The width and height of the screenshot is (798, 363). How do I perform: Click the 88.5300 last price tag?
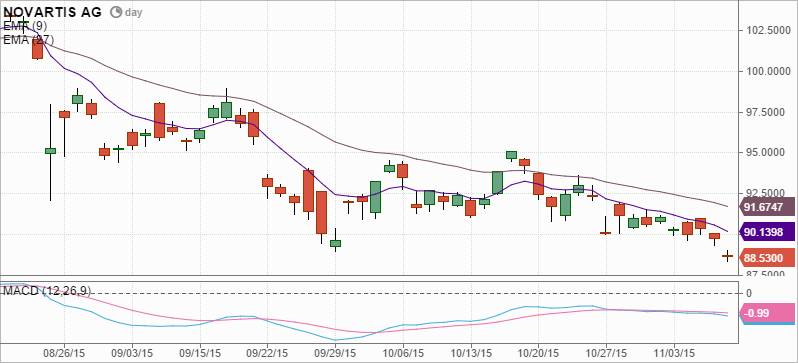click(766, 258)
